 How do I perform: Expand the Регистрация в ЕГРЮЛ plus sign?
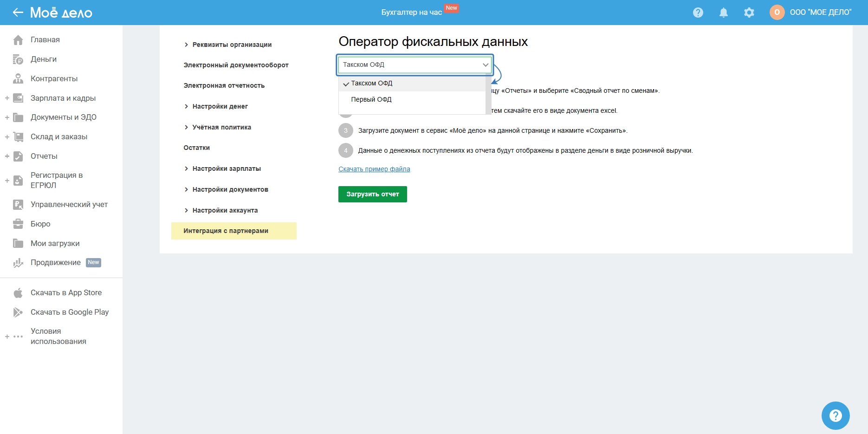7,181
